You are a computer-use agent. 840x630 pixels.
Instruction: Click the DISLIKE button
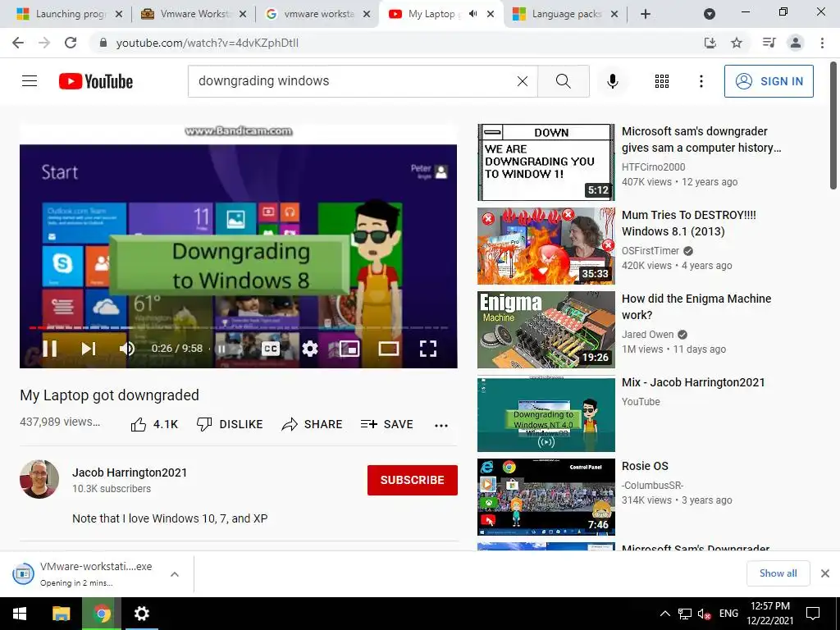click(x=230, y=424)
